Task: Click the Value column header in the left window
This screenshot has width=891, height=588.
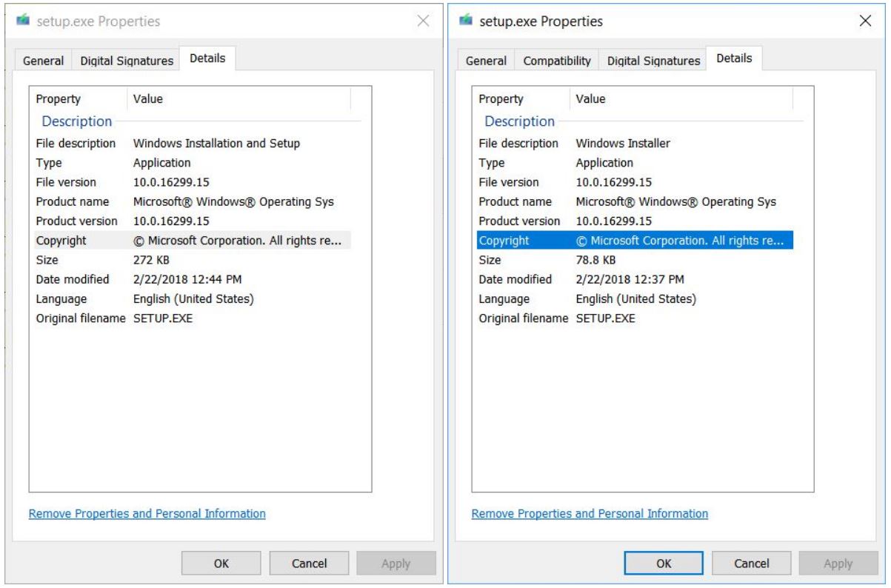Action: click(x=239, y=98)
